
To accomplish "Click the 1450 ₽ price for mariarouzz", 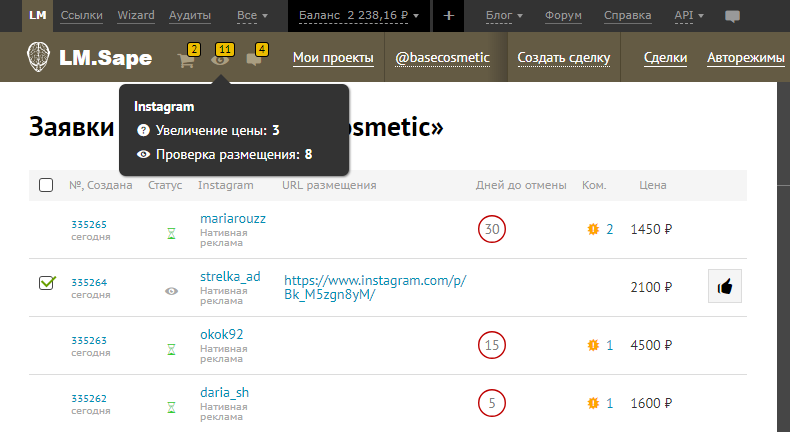I will point(651,229).
